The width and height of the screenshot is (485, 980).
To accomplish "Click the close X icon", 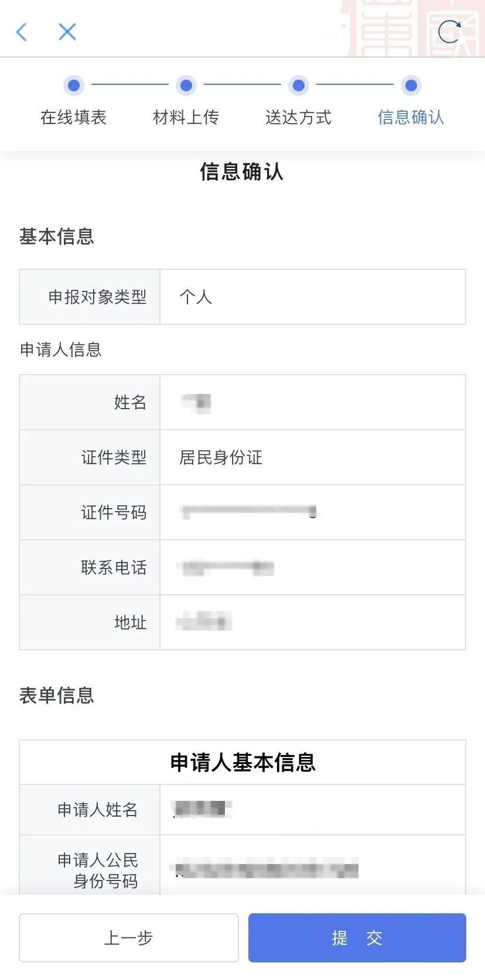I will 67,32.
